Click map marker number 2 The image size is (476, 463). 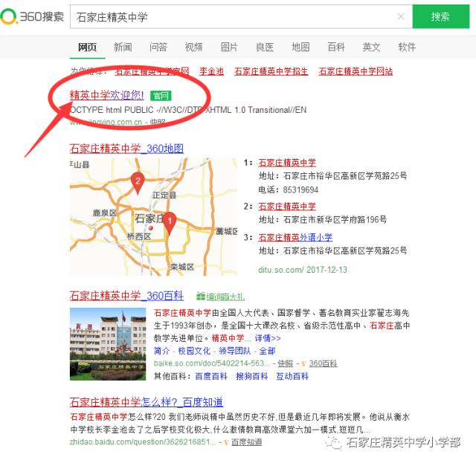(x=138, y=183)
